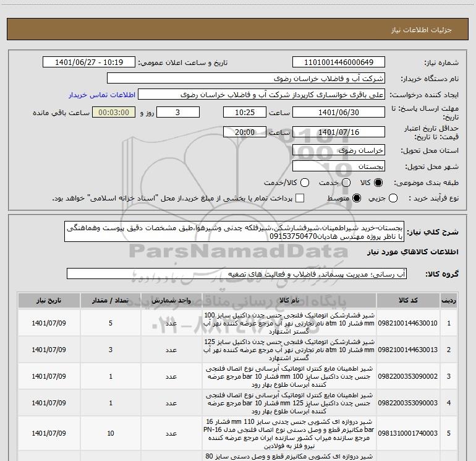Click the delivery city field بجستان
Screen dimensions: 476x461
tap(339, 166)
